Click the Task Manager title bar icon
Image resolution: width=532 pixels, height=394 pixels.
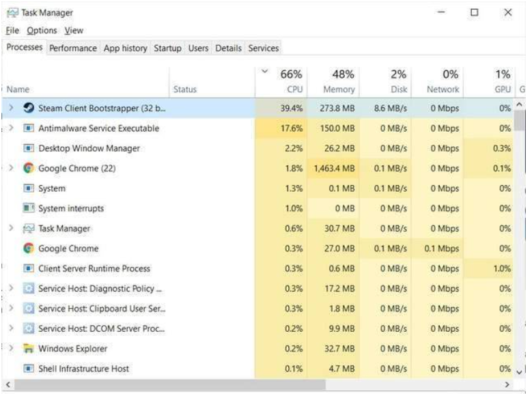tap(12, 13)
